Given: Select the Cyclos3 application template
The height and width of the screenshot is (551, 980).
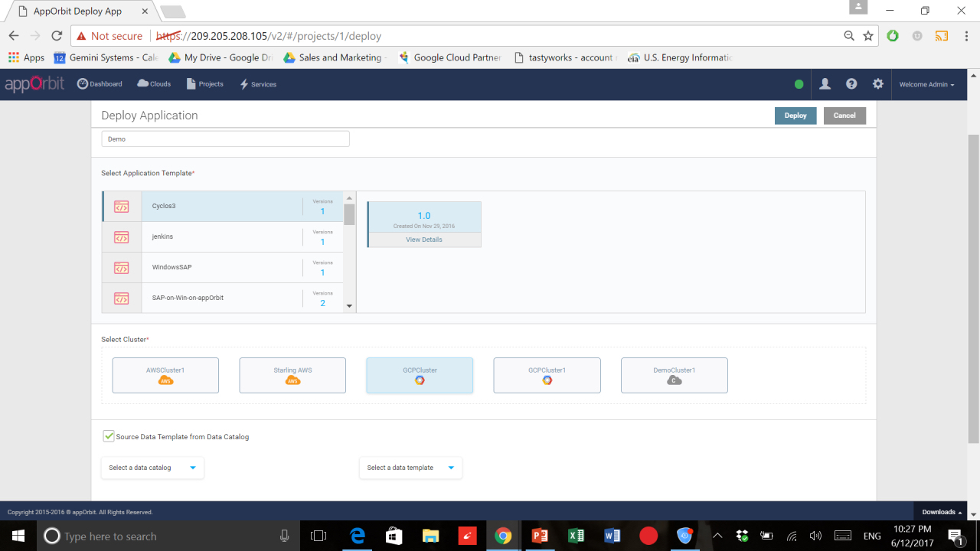Looking at the screenshot, I should click(223, 207).
